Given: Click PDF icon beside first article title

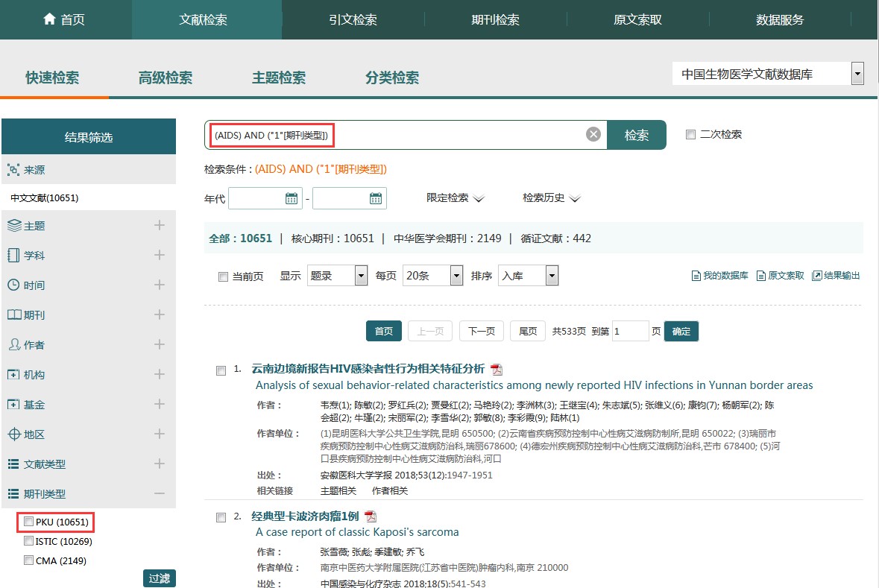Looking at the screenshot, I should tap(497, 370).
